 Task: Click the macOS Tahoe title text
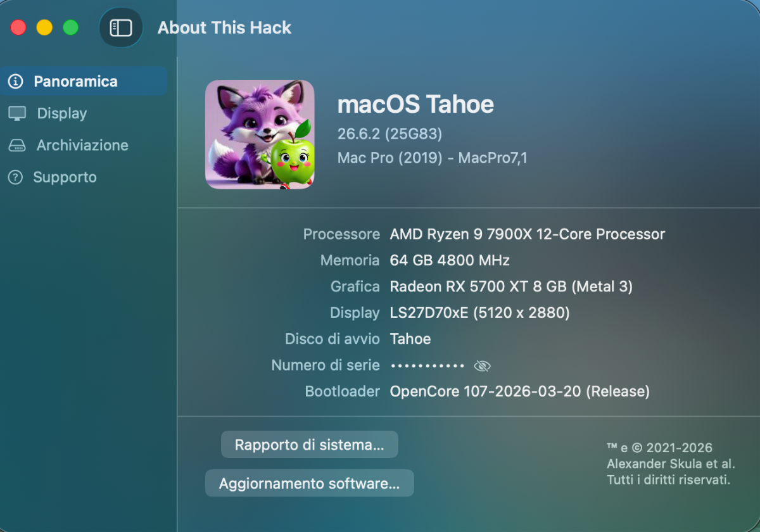(415, 104)
